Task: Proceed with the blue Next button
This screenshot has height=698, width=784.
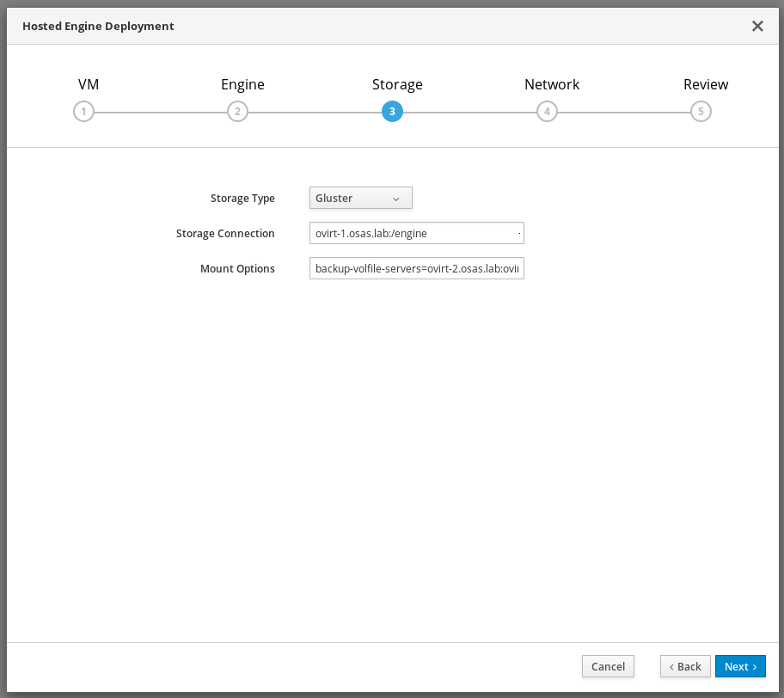Action: pos(739,666)
